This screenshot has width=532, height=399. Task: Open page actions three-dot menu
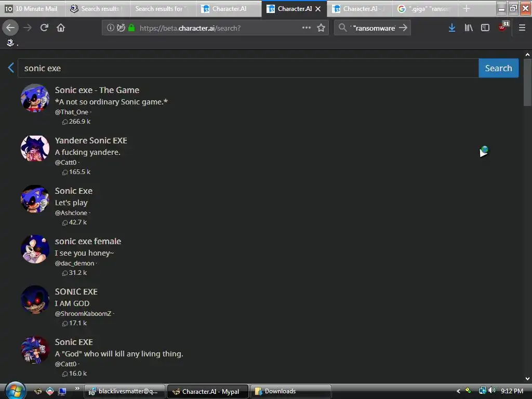click(307, 28)
